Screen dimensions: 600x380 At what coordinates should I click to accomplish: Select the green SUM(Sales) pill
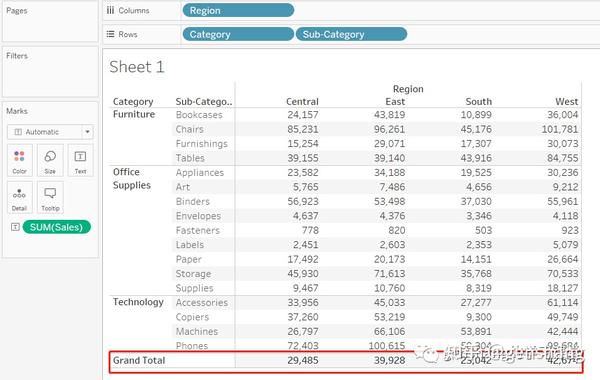pyautogui.click(x=57, y=227)
